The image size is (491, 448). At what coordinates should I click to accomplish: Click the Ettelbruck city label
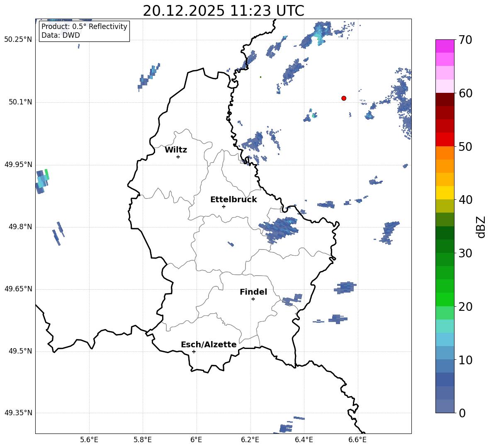(233, 200)
